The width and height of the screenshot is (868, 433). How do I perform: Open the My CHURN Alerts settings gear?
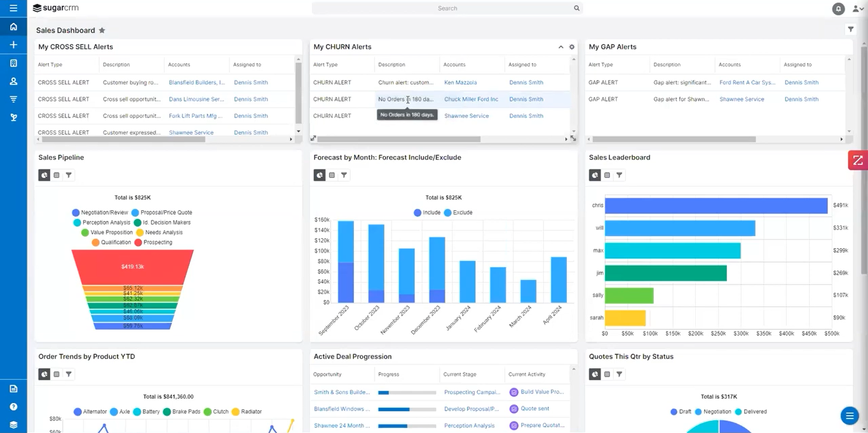tap(571, 46)
